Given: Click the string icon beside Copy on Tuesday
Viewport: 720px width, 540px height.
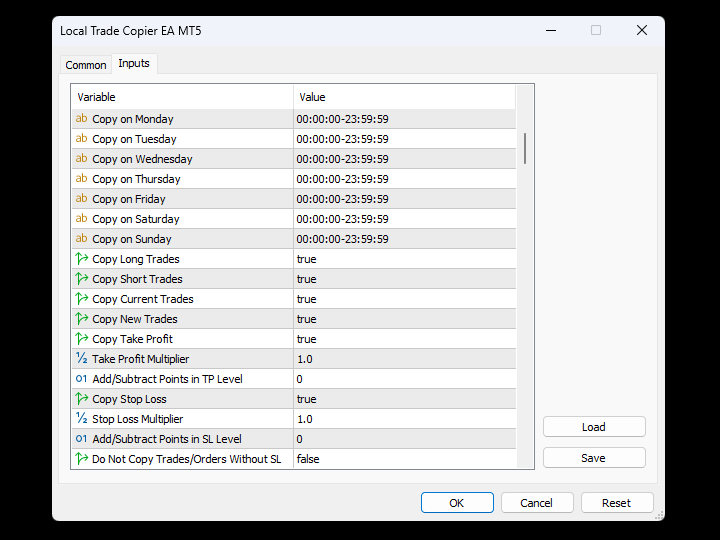Looking at the screenshot, I should 81,139.
